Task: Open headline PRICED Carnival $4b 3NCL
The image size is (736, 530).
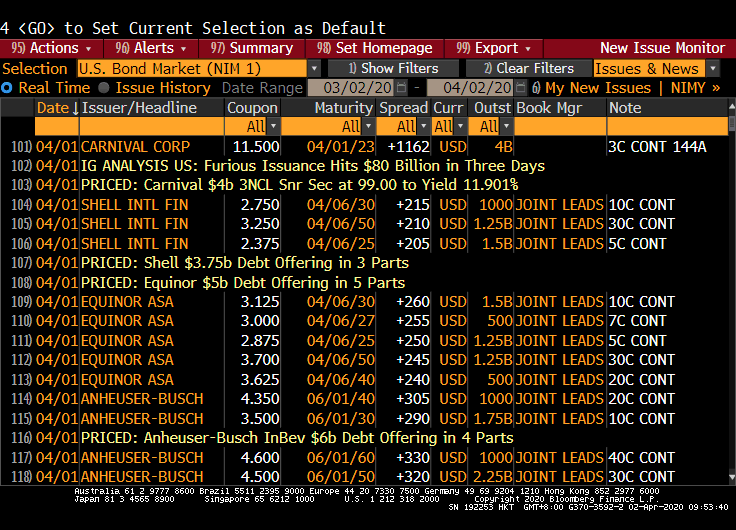Action: pyautogui.click(x=299, y=185)
